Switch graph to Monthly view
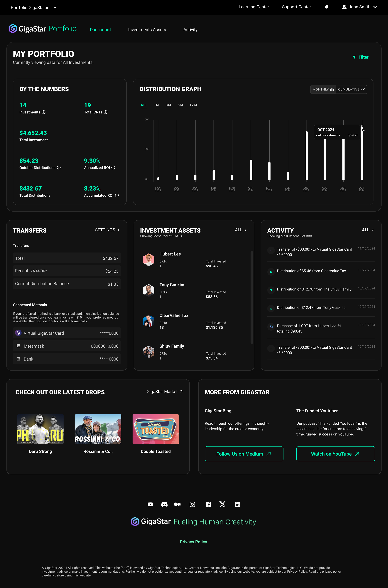 (x=323, y=89)
